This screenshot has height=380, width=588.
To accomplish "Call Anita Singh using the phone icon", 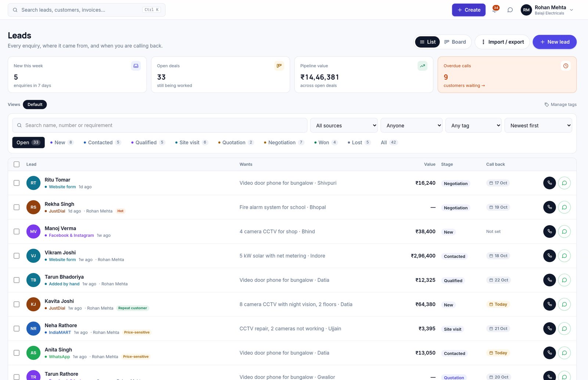I will coord(549,352).
